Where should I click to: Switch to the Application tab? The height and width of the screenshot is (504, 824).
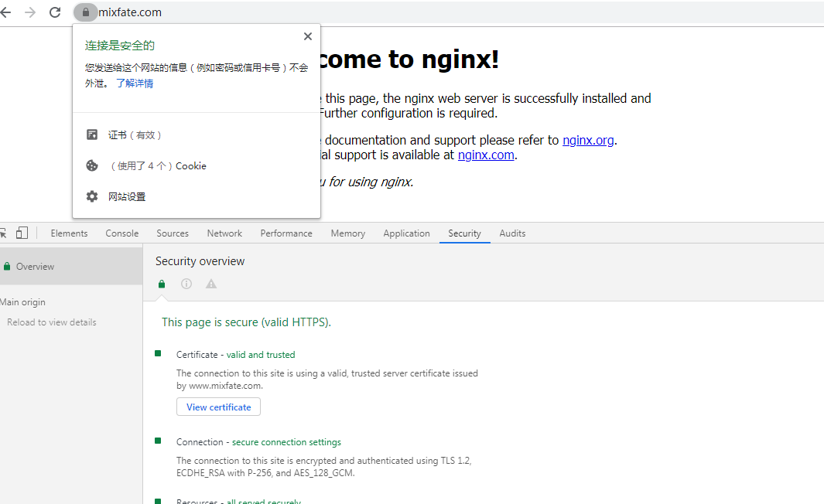406,233
